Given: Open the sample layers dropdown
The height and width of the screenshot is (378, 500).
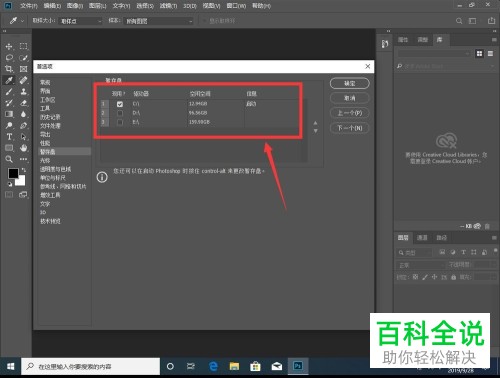Looking at the screenshot, I should click(x=158, y=21).
